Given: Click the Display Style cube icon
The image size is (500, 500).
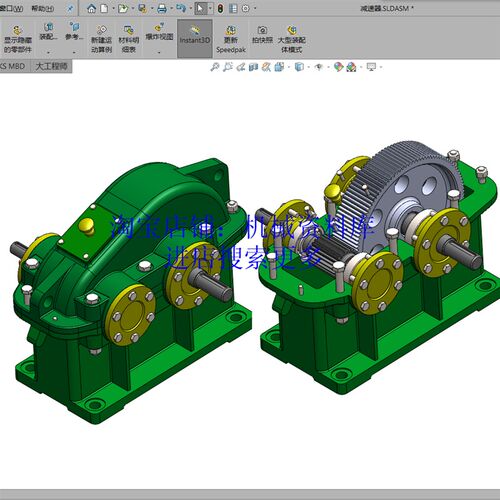Looking at the screenshot, I should (299, 67).
